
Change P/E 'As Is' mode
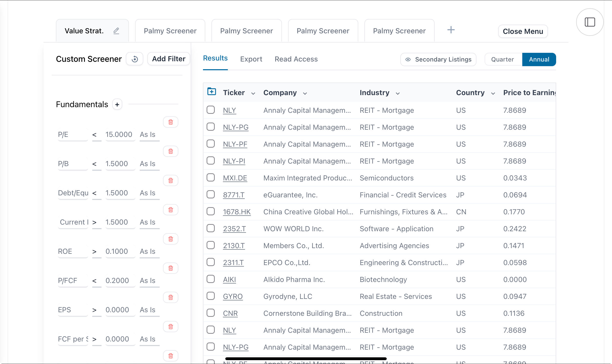(149, 135)
